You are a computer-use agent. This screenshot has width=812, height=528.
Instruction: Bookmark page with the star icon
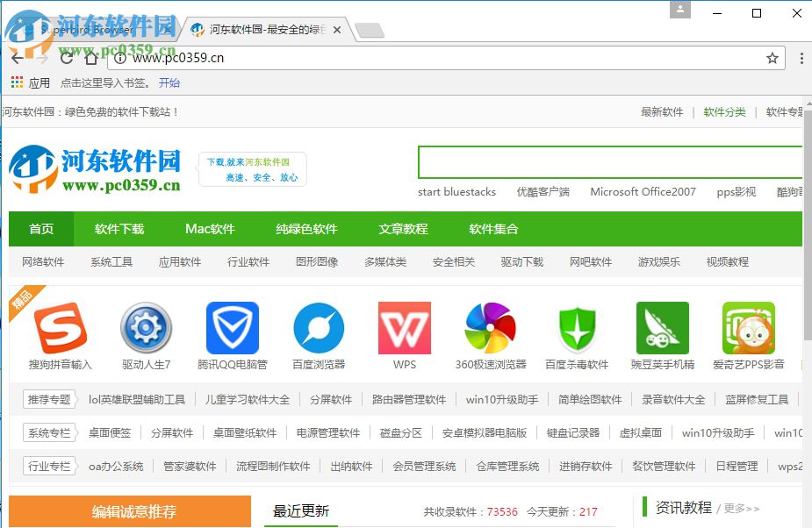pyautogui.click(x=772, y=58)
